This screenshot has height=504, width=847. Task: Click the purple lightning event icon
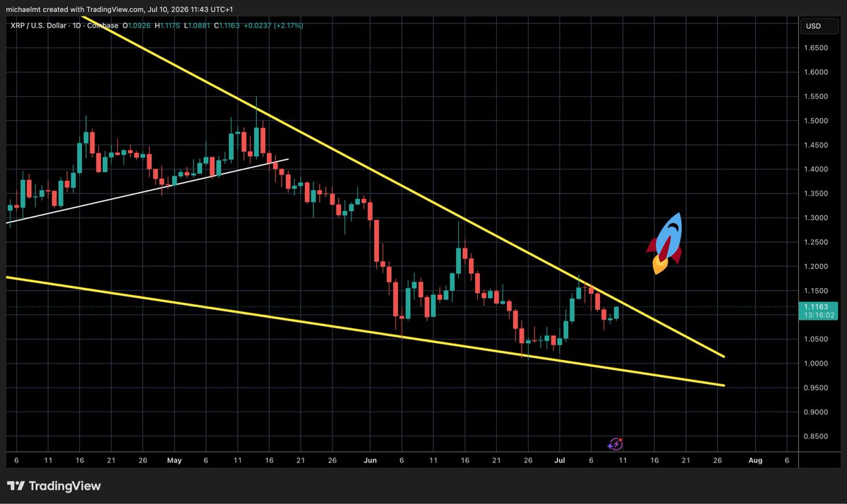(615, 444)
